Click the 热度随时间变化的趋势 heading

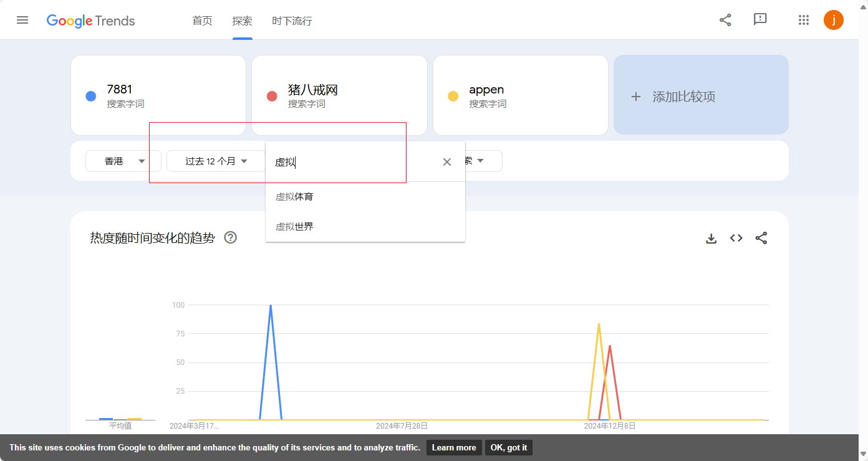click(x=152, y=238)
